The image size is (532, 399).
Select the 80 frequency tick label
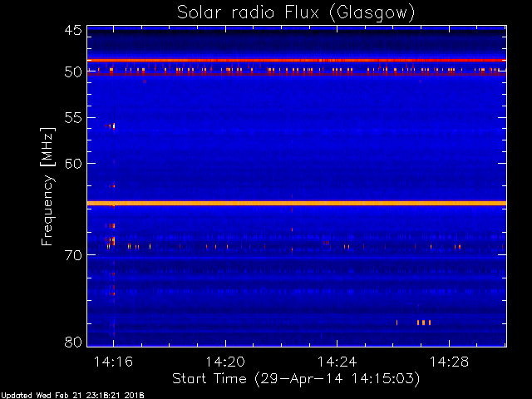pyautogui.click(x=73, y=342)
